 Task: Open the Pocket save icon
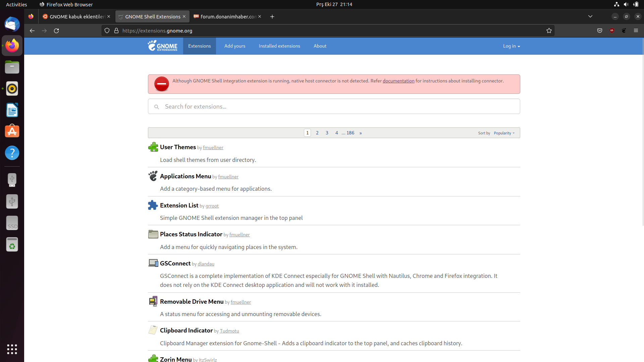pyautogui.click(x=600, y=31)
